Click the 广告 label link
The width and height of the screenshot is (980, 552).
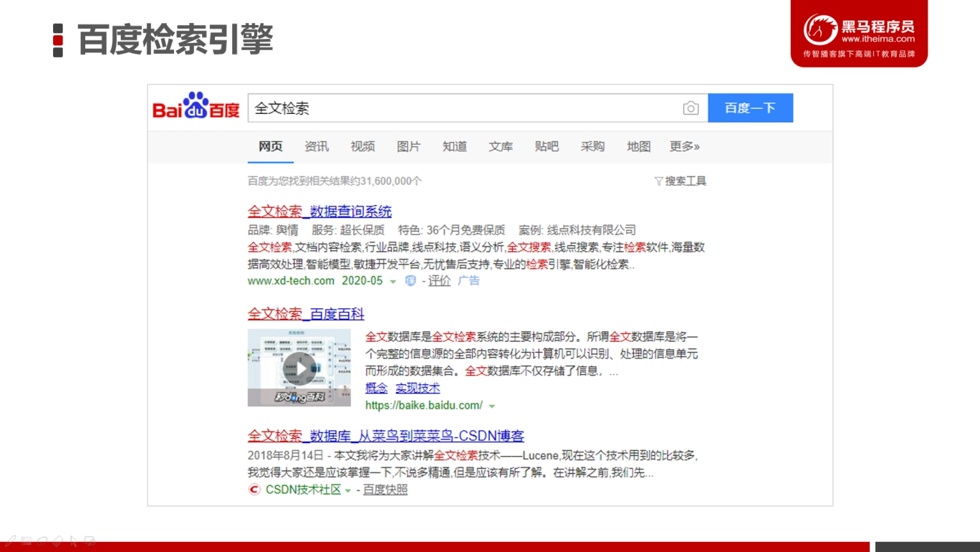pyautogui.click(x=469, y=281)
